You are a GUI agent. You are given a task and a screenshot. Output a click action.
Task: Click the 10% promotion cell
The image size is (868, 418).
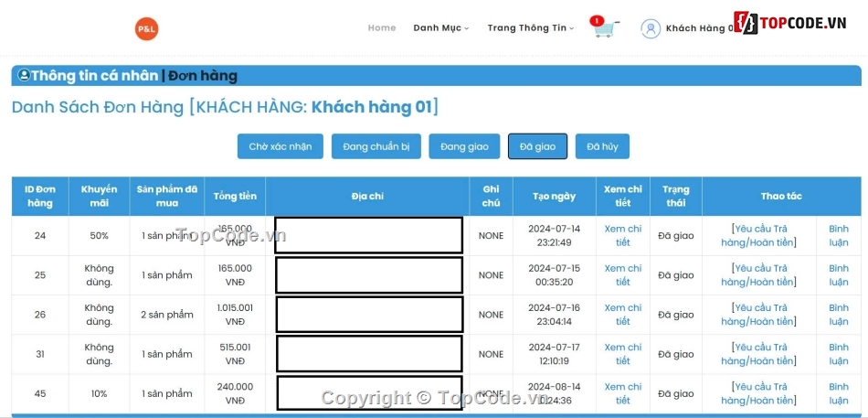point(99,393)
